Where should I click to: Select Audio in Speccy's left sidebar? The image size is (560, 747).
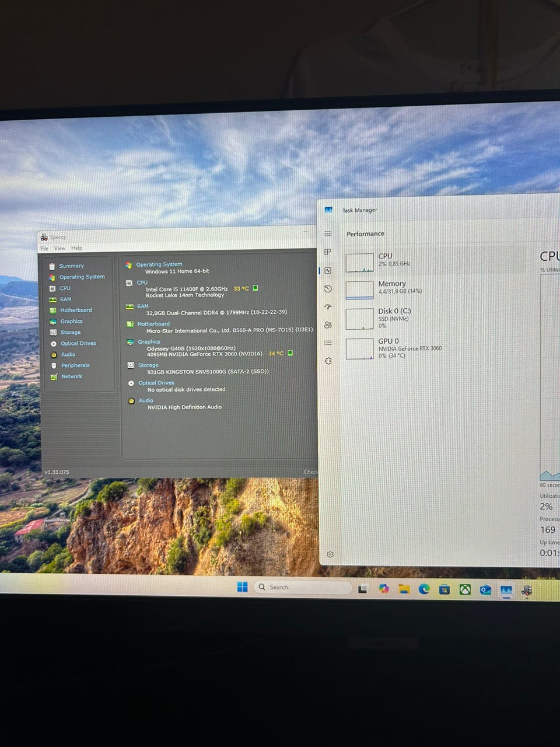pyautogui.click(x=68, y=355)
